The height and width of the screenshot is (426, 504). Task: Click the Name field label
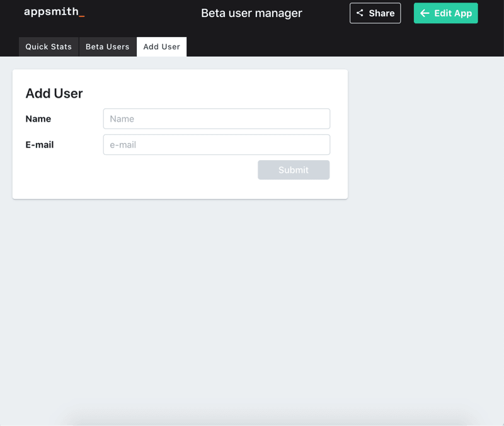tap(38, 118)
